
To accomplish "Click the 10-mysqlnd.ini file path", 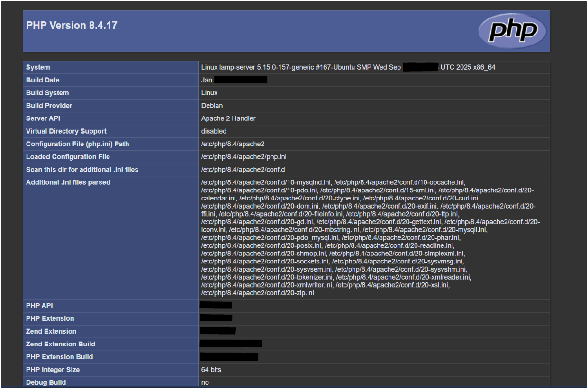I will 266,182.
